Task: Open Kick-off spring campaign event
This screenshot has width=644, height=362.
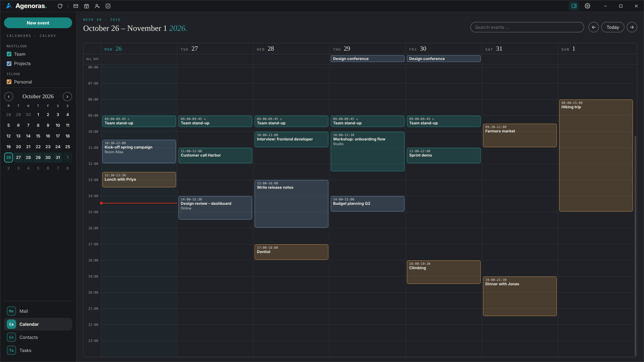Action: point(139,152)
